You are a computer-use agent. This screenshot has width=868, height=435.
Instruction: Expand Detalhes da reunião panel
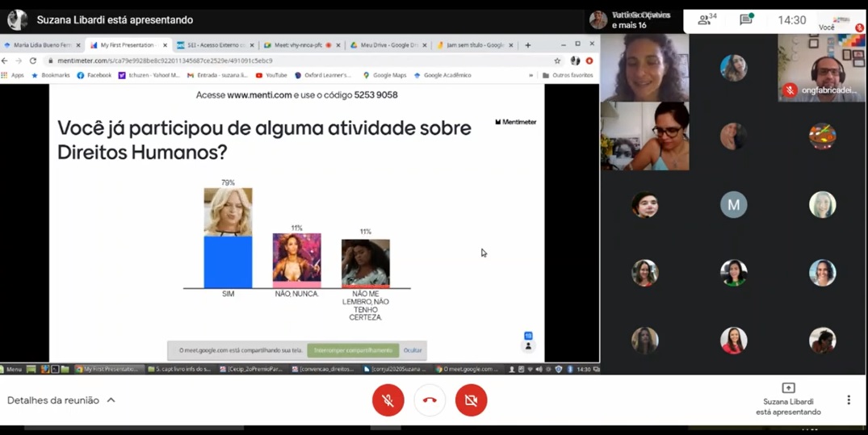(x=61, y=400)
